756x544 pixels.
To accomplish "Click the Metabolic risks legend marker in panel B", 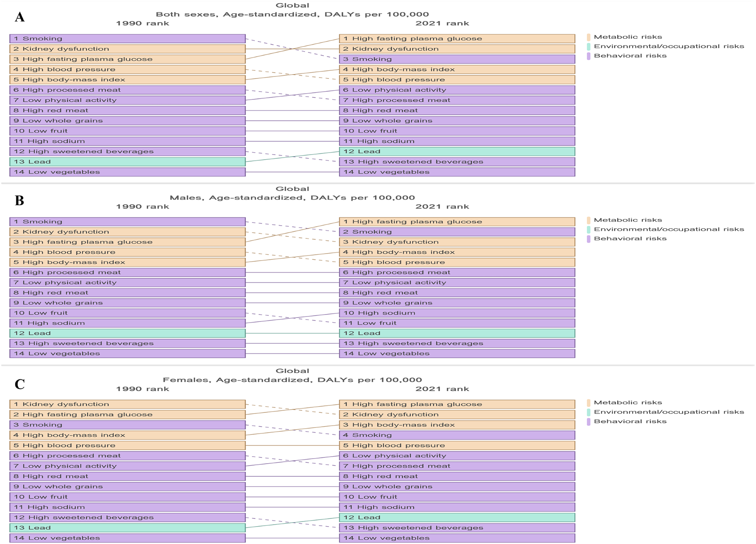I will coord(589,220).
